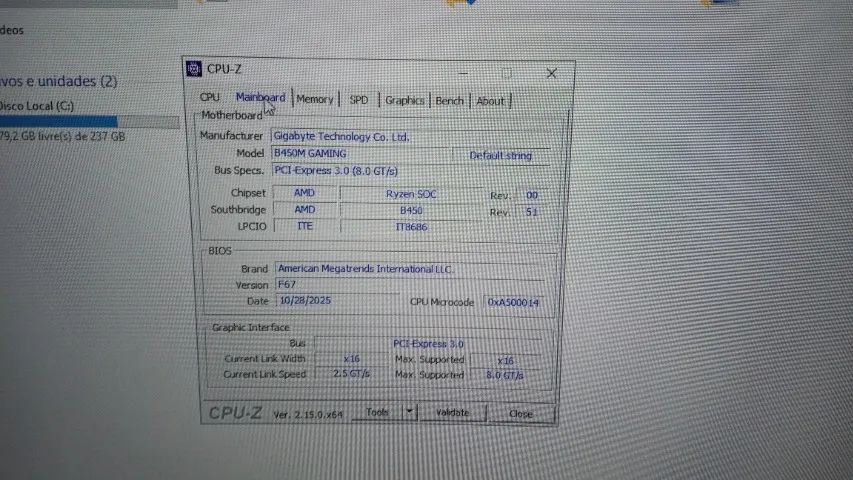Click the 0xA500014 CPU microcode value
Image resolution: width=853 pixels, height=480 pixels.
click(513, 302)
